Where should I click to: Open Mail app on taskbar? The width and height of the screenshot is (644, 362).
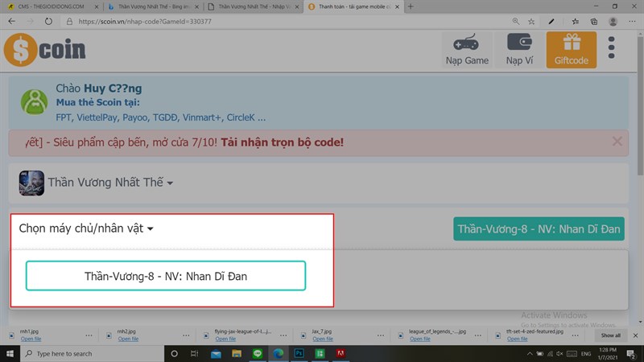[216, 353]
